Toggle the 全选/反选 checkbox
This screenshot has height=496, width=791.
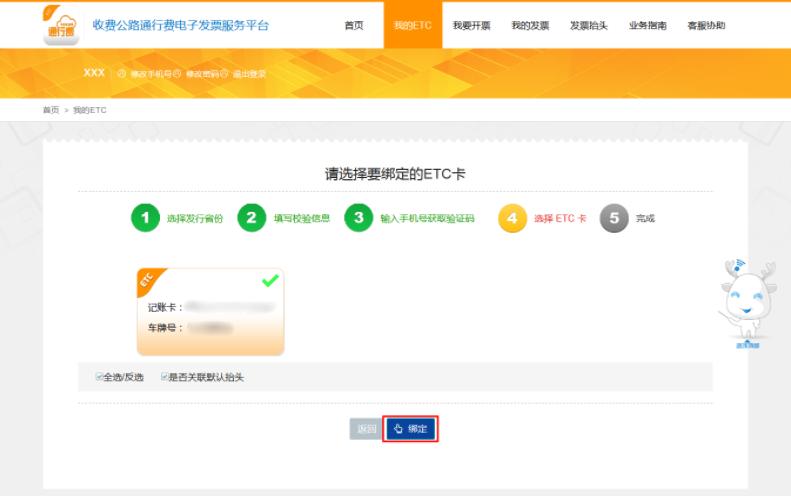click(99, 376)
